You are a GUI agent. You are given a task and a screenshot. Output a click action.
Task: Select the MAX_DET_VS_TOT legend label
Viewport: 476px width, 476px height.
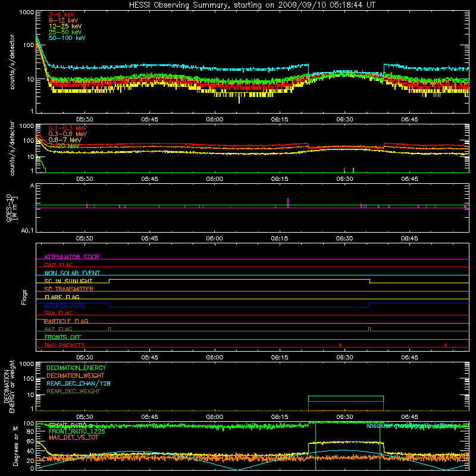pyautogui.click(x=73, y=438)
